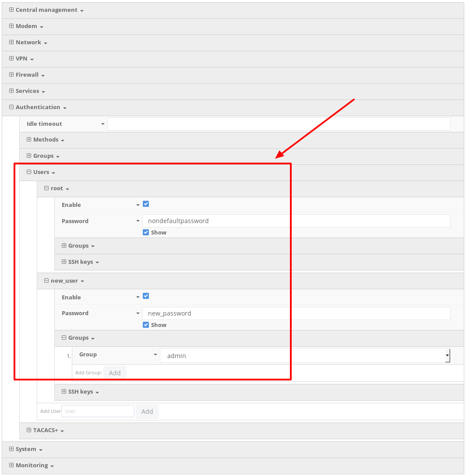The width and height of the screenshot is (466, 476).
Task: Expand the Modem section plus icon
Action: click(11, 26)
